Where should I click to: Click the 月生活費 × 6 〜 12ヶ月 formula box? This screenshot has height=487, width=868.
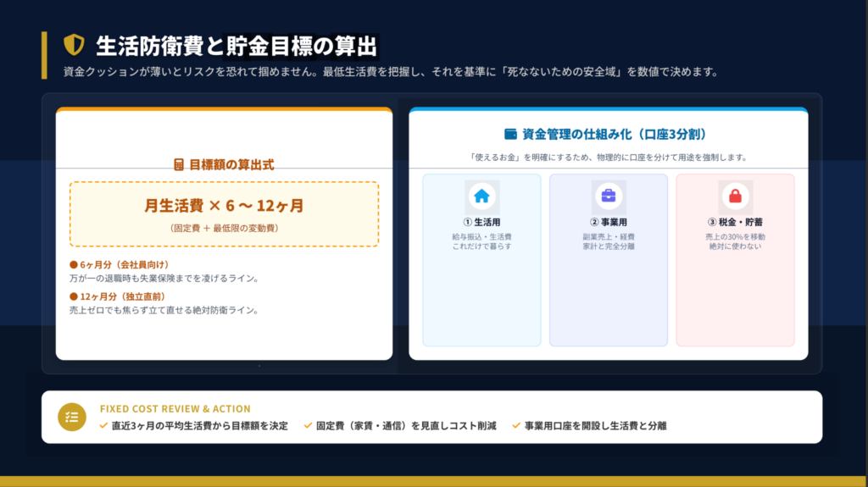(x=224, y=213)
